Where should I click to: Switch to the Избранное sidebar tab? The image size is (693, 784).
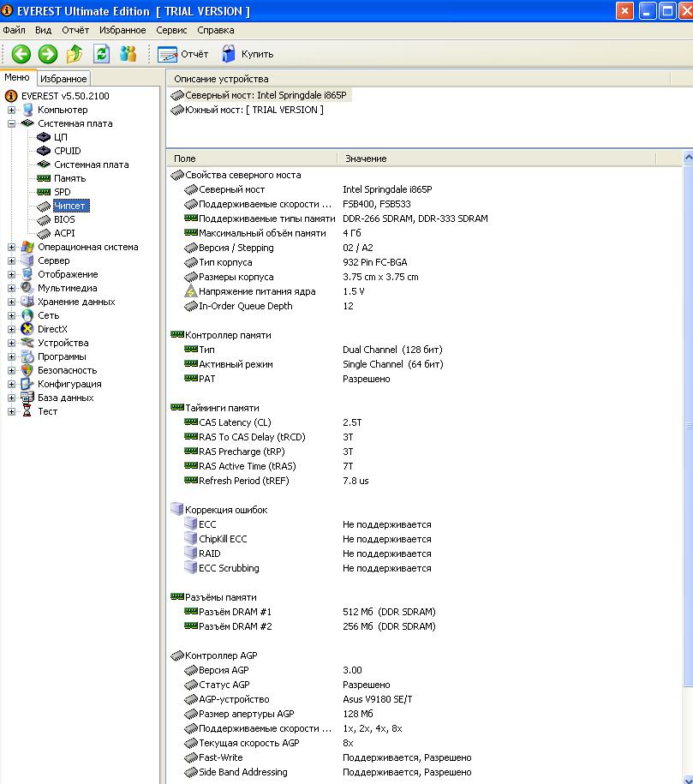point(63,79)
